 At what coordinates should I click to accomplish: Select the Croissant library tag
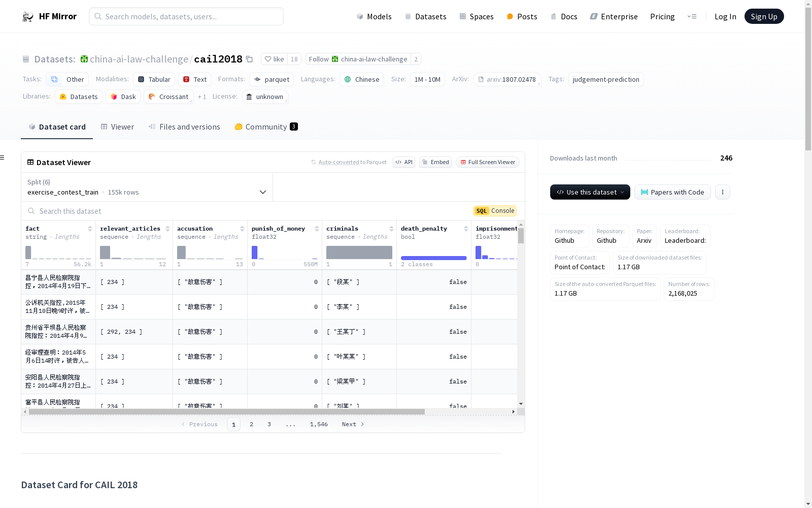[168, 97]
